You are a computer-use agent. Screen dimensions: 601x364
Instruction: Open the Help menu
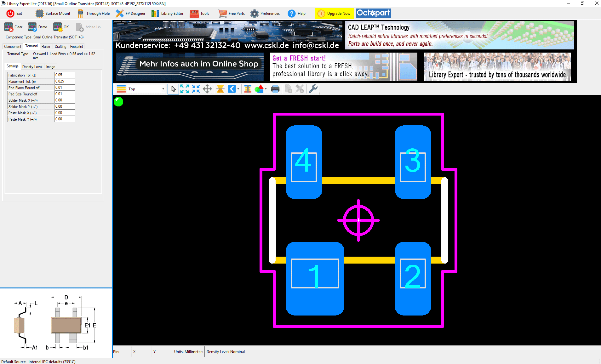click(x=296, y=13)
